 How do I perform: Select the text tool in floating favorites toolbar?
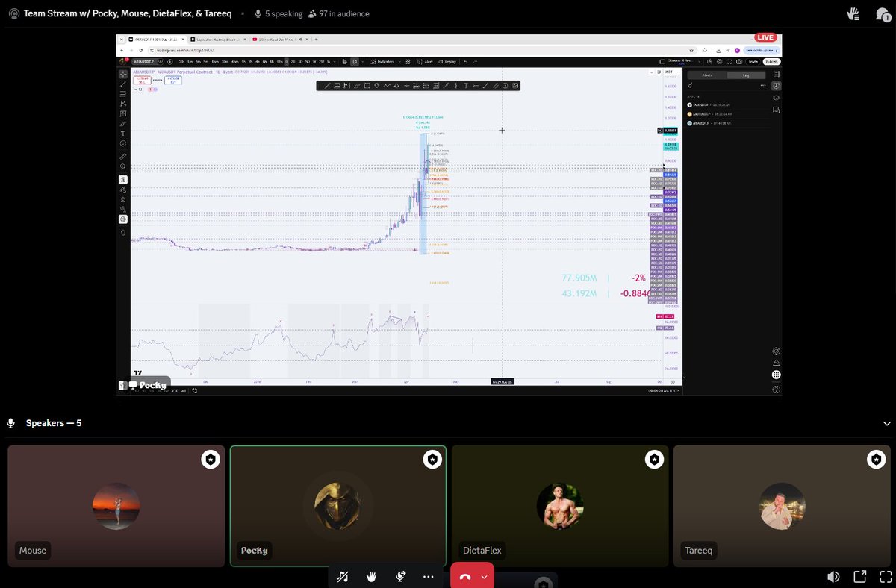coord(466,86)
